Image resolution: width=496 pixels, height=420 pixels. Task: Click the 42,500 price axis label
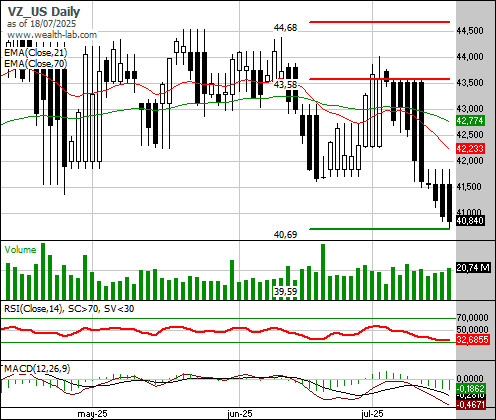pos(470,135)
